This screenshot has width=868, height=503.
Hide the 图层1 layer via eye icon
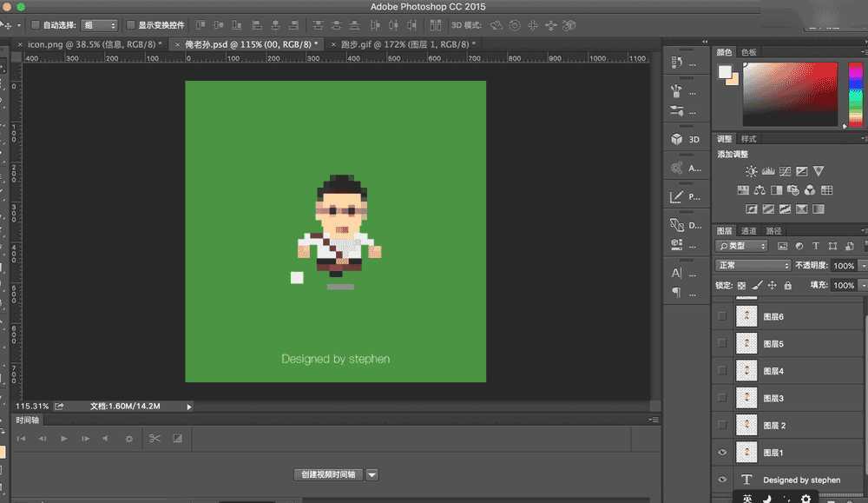(x=722, y=453)
